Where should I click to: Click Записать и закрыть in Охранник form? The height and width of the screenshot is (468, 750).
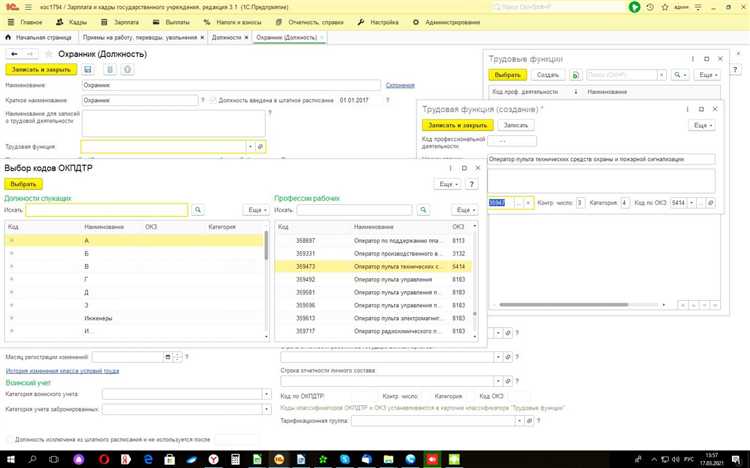tap(41, 70)
